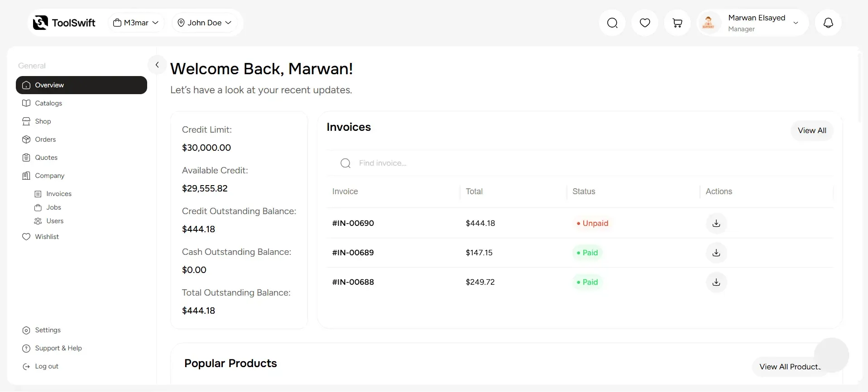Open notifications via the bell icon

coord(828,23)
